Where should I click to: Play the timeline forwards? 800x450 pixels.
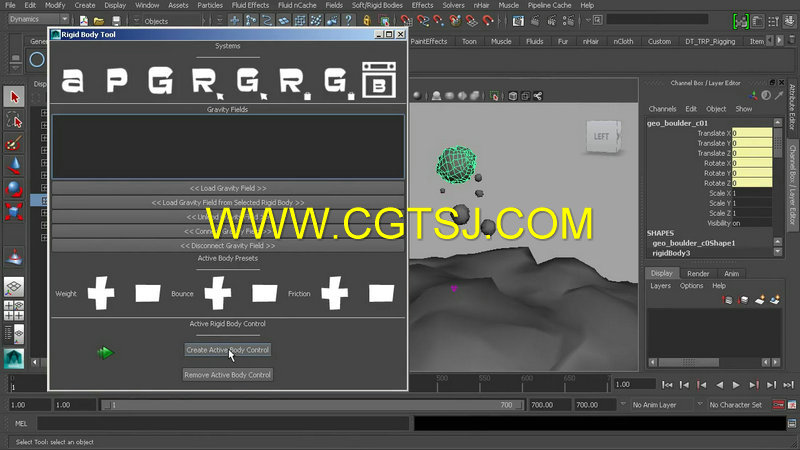click(736, 385)
